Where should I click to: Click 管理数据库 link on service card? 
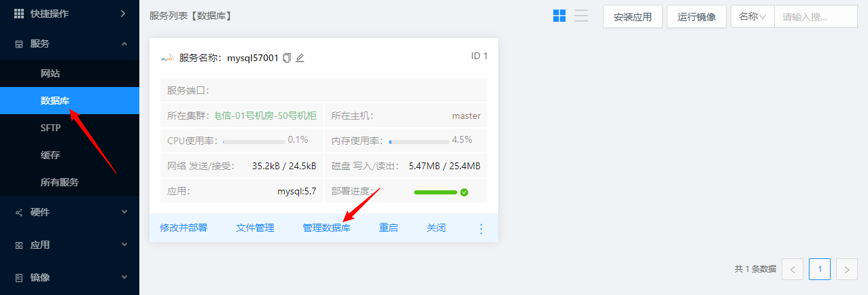click(326, 228)
